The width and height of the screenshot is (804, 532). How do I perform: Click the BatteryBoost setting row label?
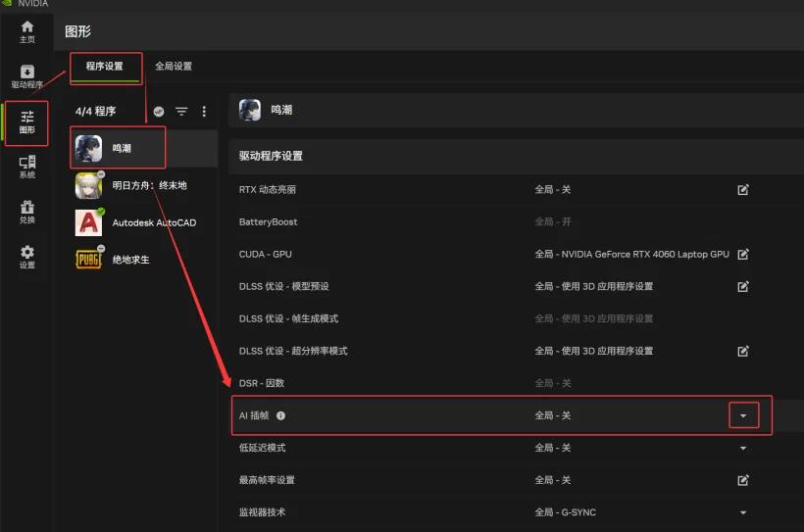coord(269,222)
